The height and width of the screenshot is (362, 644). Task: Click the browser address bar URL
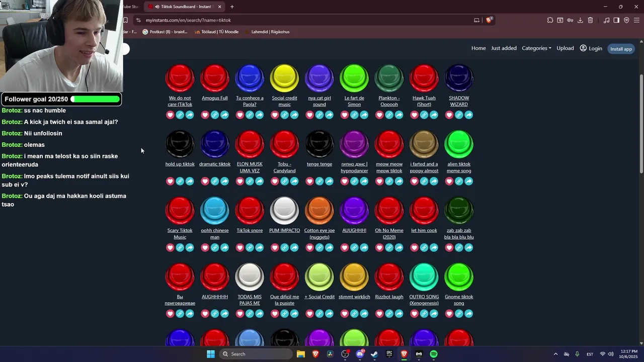pos(189,20)
